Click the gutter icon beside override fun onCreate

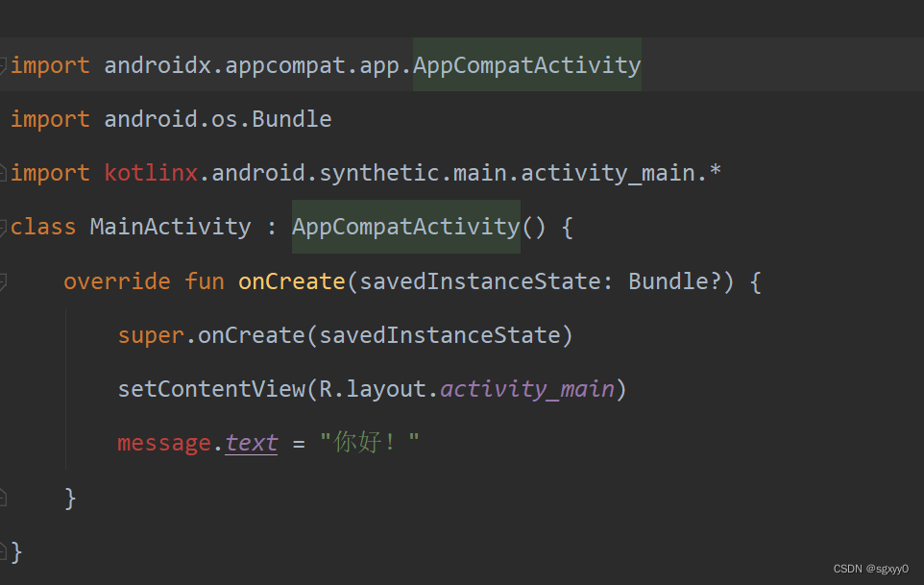coord(4,280)
